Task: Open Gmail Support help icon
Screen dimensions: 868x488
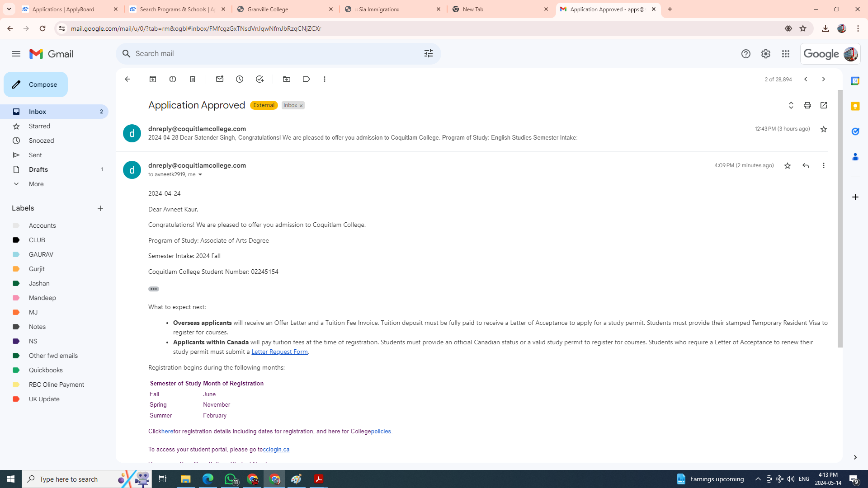Action: click(746, 54)
